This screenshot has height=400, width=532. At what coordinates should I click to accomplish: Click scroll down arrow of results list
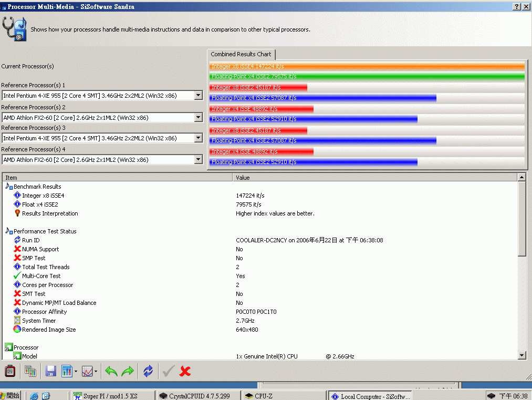[x=521, y=355]
